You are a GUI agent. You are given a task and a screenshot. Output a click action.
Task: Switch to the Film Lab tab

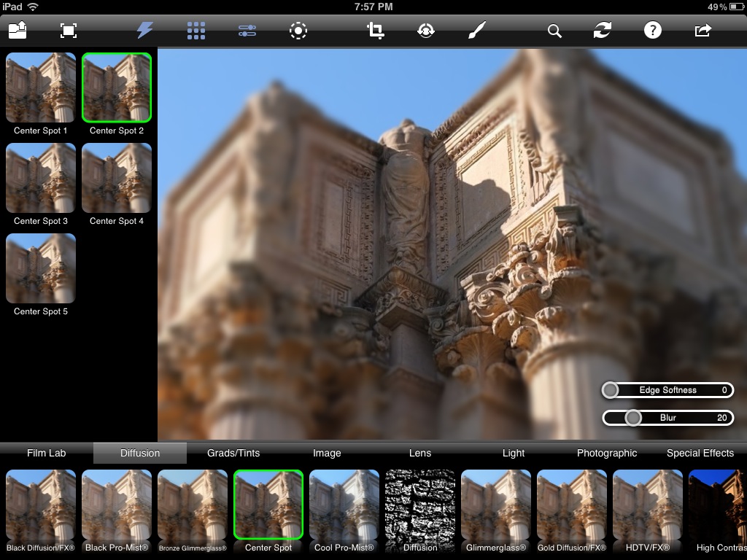click(x=47, y=453)
